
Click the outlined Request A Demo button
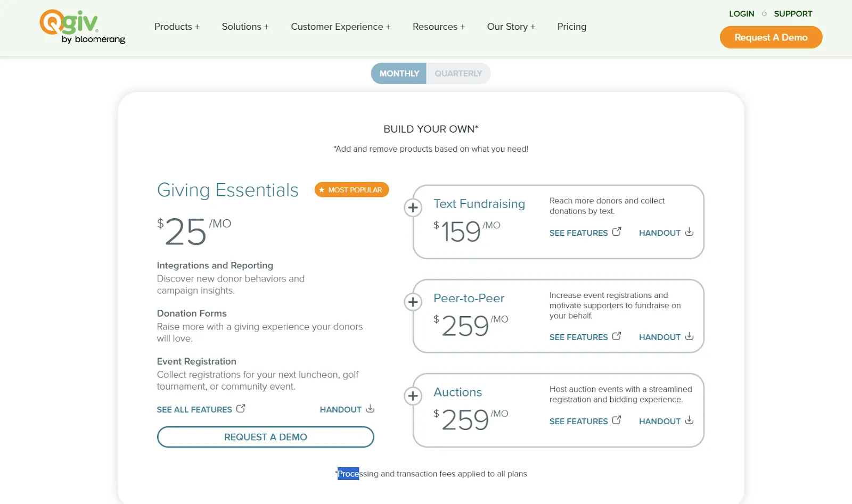pos(266,437)
